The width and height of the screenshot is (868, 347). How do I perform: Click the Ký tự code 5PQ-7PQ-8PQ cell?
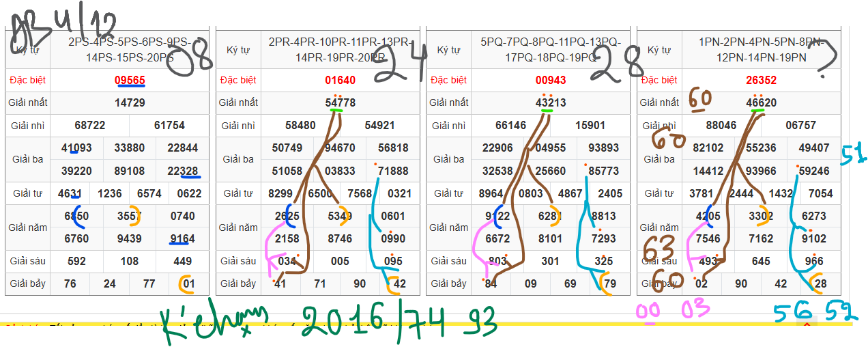(x=550, y=50)
